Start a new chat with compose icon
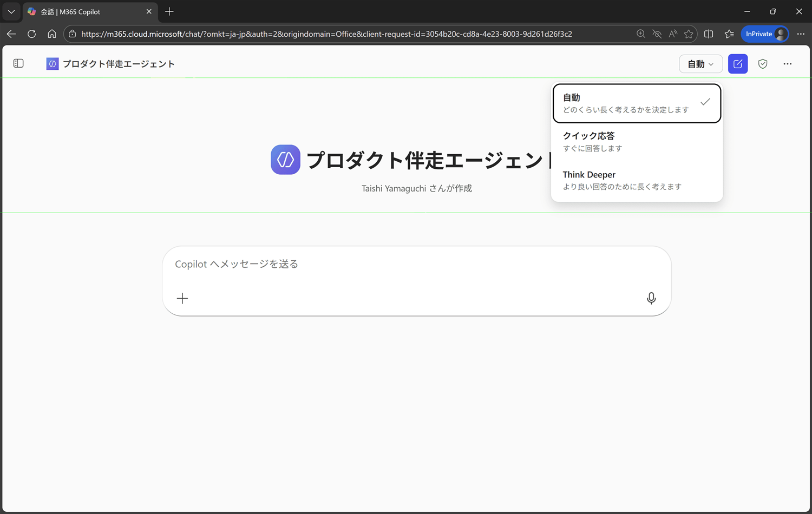This screenshot has width=812, height=514. tap(738, 64)
